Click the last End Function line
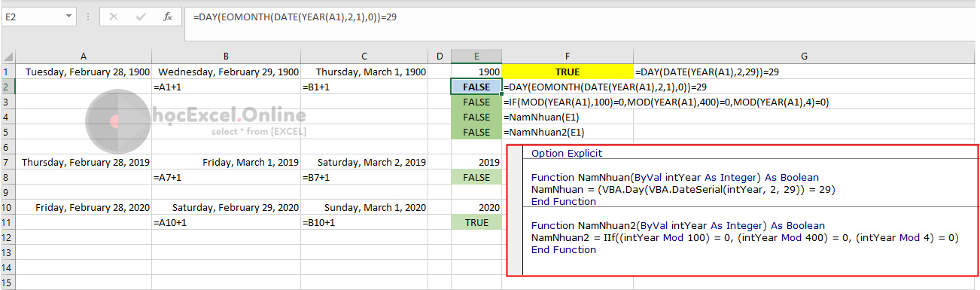This screenshot has width=980, height=290. [x=564, y=250]
